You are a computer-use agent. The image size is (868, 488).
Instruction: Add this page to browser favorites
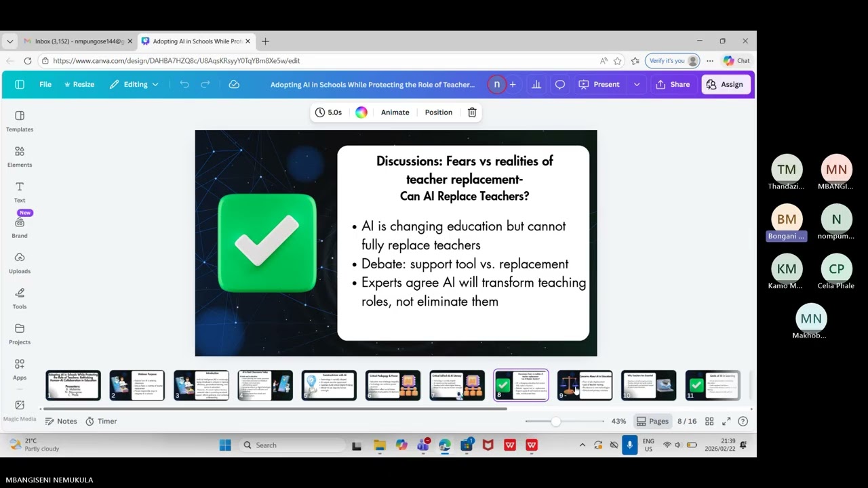pos(618,61)
